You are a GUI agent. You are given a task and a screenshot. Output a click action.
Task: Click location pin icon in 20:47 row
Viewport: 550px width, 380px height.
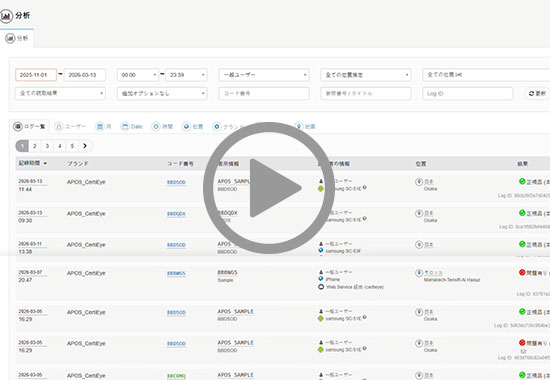(419, 273)
